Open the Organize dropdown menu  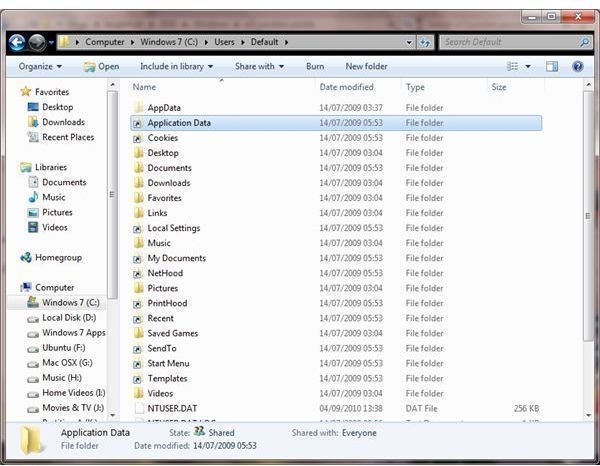tap(40, 67)
